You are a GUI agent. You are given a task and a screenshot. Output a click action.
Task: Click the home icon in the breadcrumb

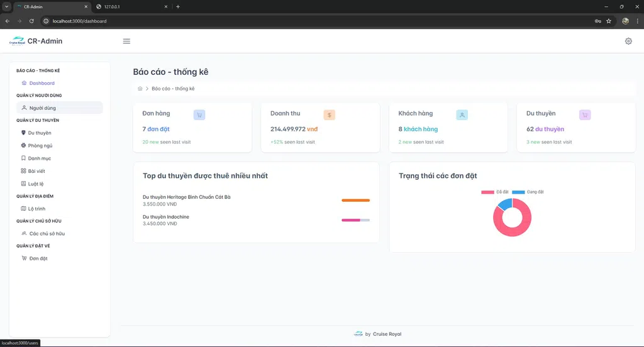(x=140, y=89)
